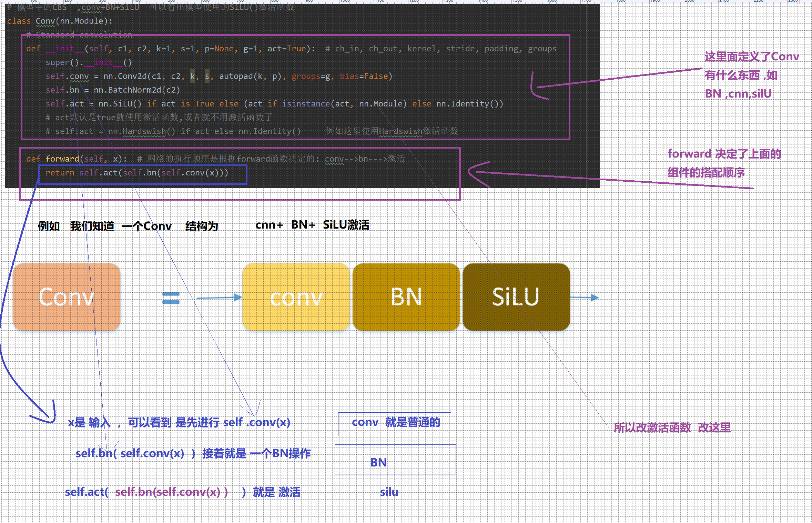Click the purple note 'forward 决定了上面的'
This screenshot has height=523, width=812.
[x=724, y=154]
